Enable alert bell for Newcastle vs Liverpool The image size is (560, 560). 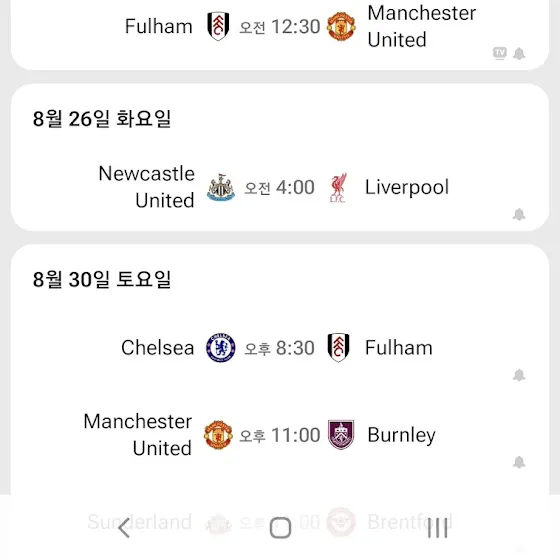tap(519, 215)
